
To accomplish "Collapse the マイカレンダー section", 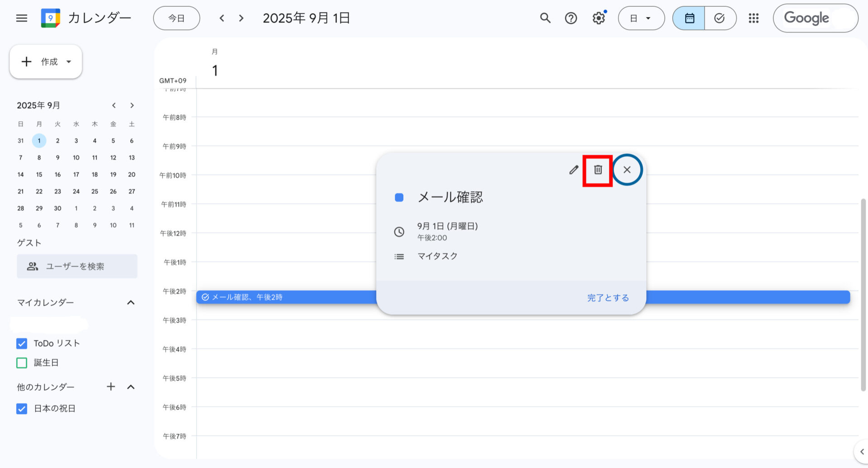I will coord(131,302).
